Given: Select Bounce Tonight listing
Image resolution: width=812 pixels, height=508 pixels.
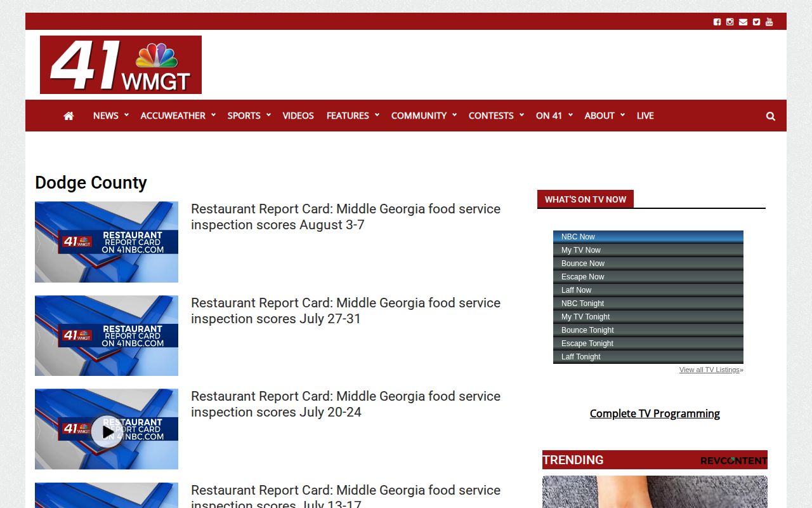Looking at the screenshot, I should point(648,330).
